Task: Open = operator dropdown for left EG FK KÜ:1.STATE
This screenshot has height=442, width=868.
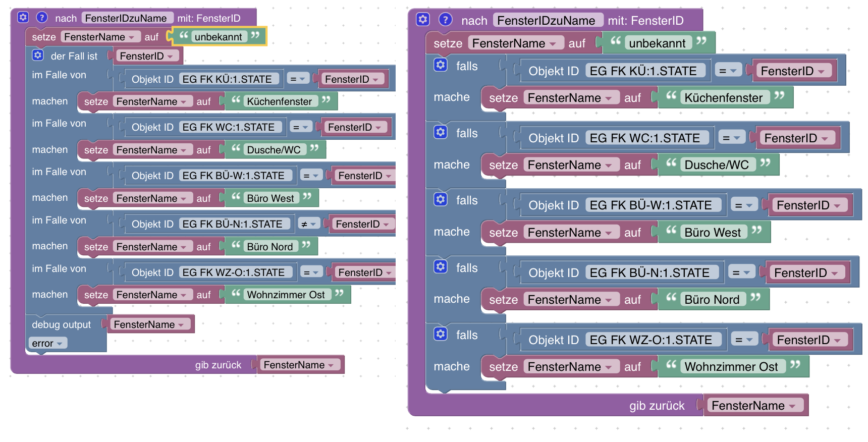Action: pyautogui.click(x=298, y=79)
